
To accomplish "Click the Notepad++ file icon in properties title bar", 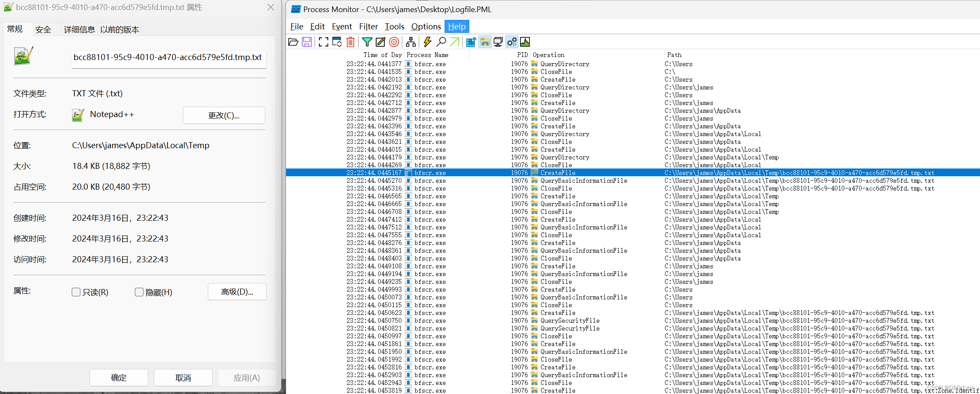I will click(8, 7).
